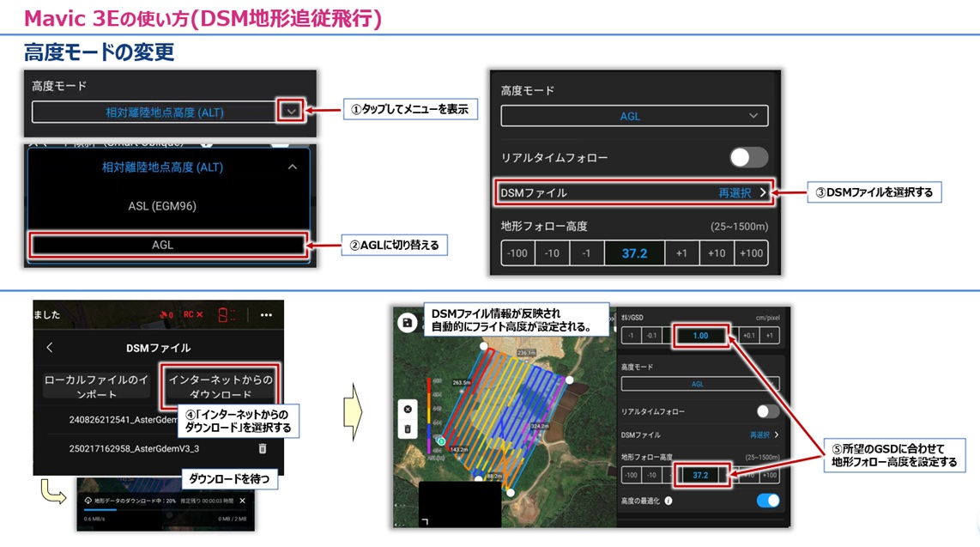Open the three-dot more options menu
Image resolution: width=980 pixels, height=547 pixels.
pos(266,315)
